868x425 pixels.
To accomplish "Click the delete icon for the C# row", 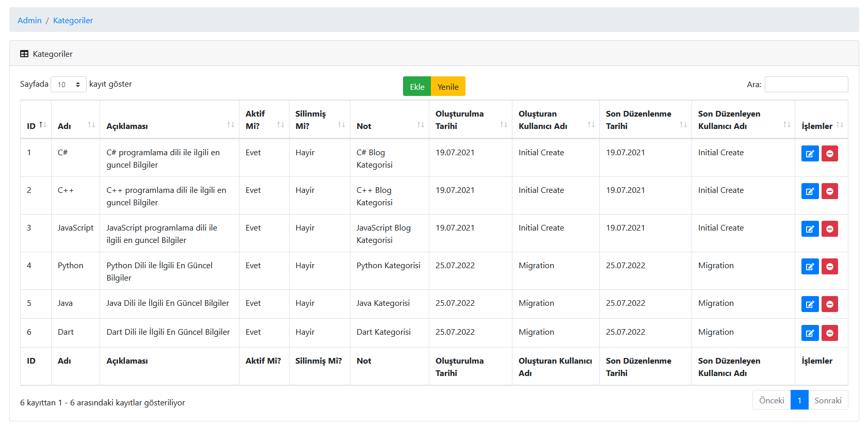I will [829, 153].
